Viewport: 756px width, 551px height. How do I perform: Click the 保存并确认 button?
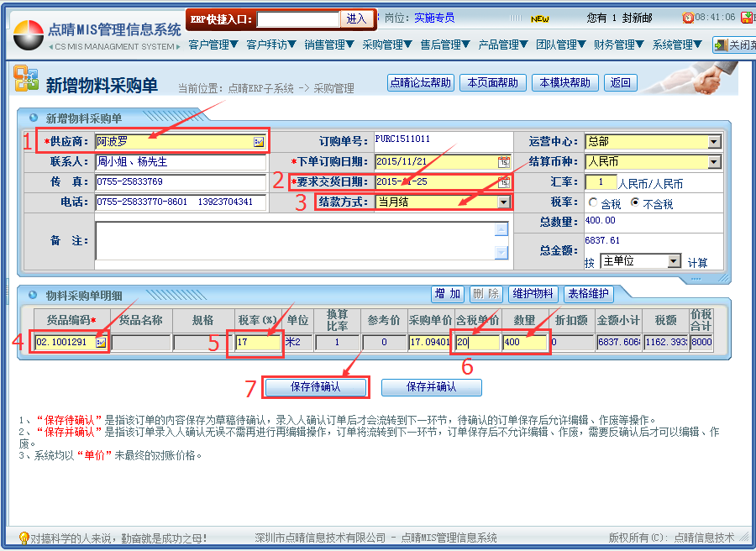[x=431, y=387]
